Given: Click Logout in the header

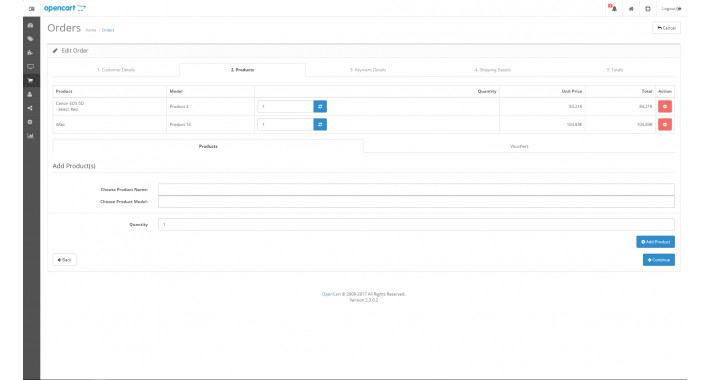Looking at the screenshot, I should [x=672, y=9].
